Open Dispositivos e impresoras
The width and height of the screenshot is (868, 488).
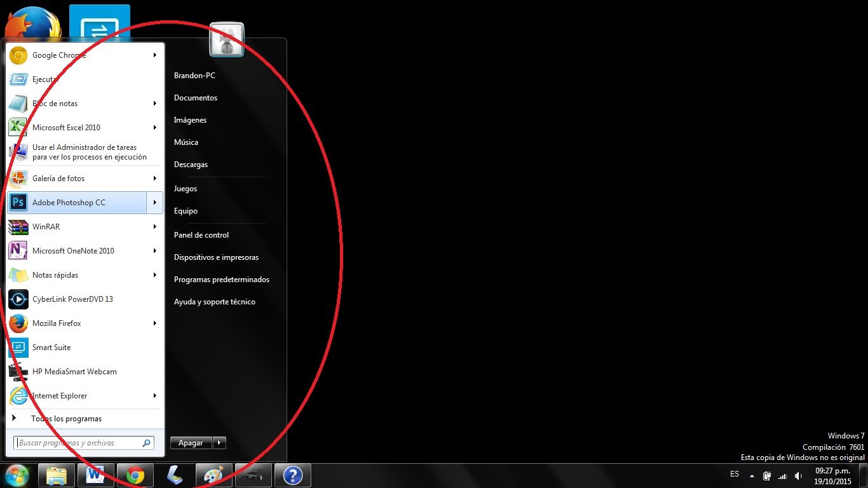[x=216, y=257]
